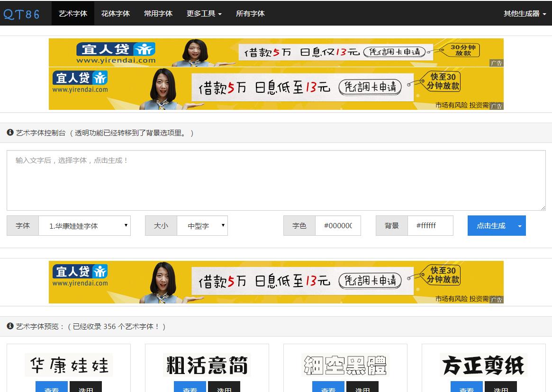Viewport: 552px width, 392px height.
Task: Click 选用 under 細空黑體
Action: click(x=362, y=387)
